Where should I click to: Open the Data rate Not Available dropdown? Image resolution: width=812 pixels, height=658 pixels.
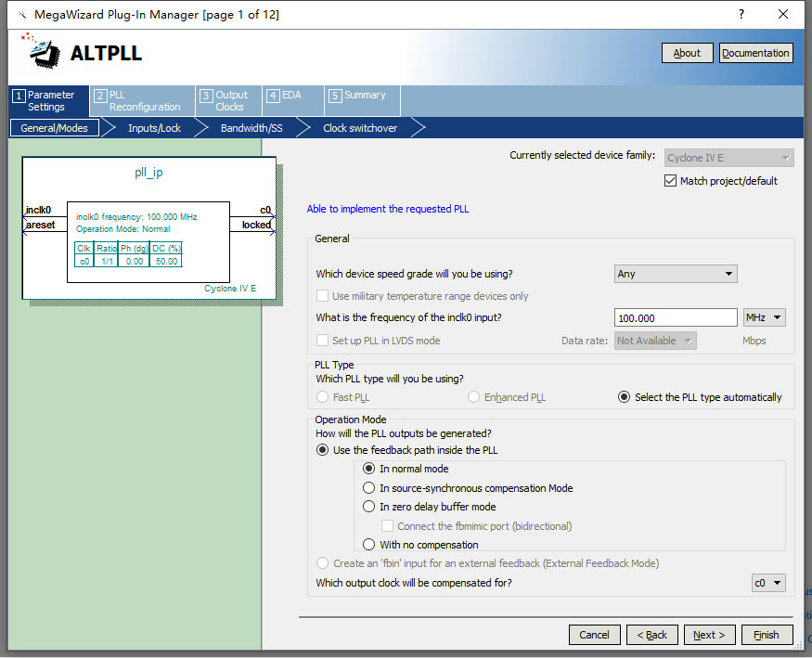tap(655, 341)
